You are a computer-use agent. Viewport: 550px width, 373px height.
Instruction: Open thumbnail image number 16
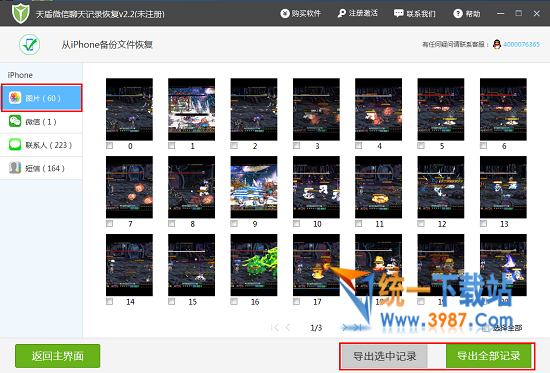[x=254, y=265]
